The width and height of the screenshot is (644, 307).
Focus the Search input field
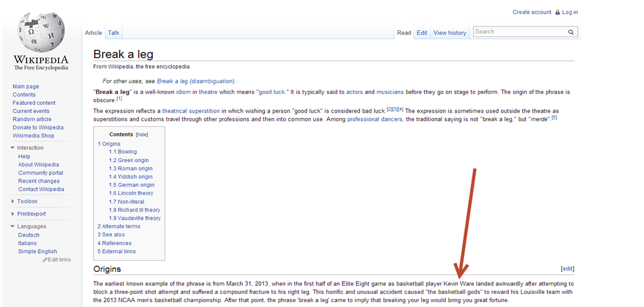[520, 32]
